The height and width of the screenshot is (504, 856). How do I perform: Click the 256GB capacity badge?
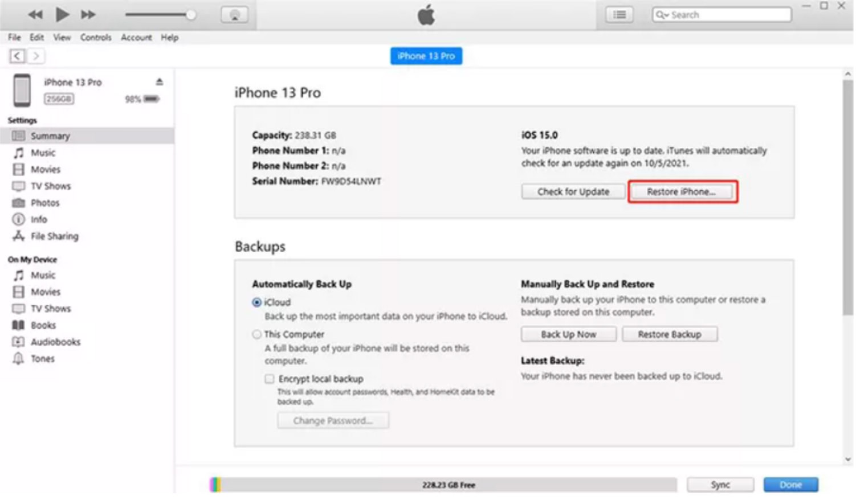[x=59, y=99]
